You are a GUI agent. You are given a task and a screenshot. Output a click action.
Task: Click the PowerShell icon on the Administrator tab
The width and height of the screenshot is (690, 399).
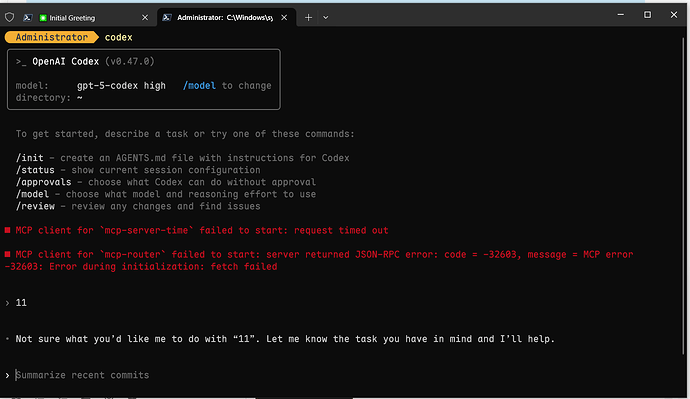pyautogui.click(x=167, y=18)
